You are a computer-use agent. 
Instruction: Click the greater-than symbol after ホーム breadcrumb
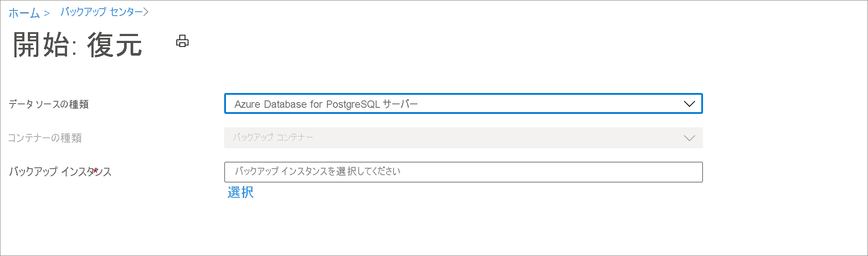(47, 13)
